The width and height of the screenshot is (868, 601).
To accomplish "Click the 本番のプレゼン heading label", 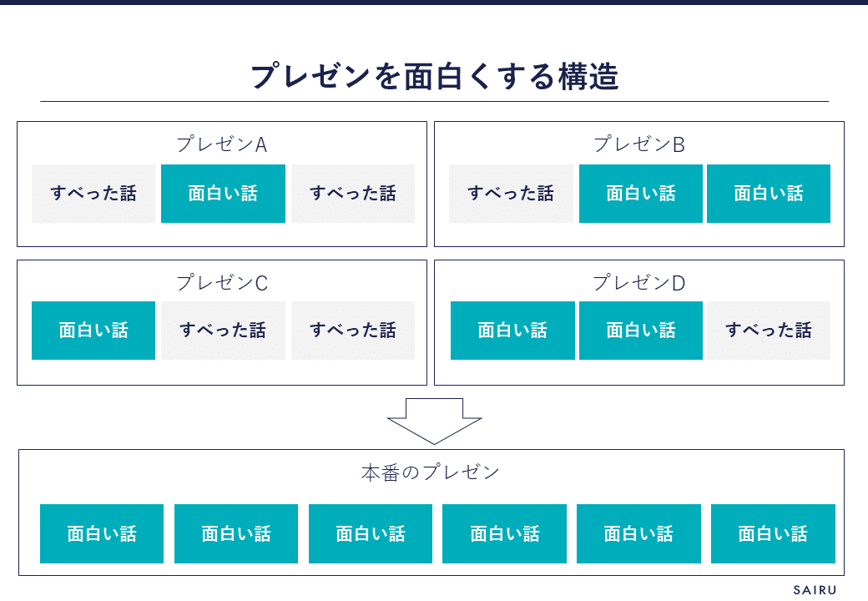I will click(430, 472).
